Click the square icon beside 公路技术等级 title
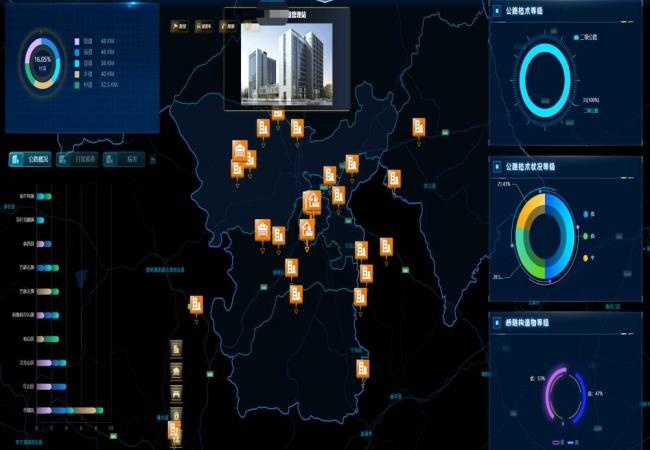Screen dimensions: 650x450 pyautogui.click(x=499, y=12)
